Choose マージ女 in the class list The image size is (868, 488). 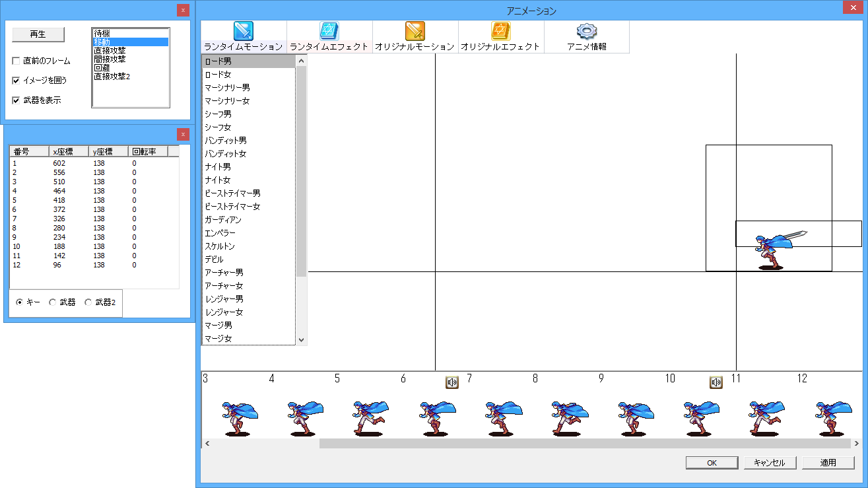(x=249, y=339)
